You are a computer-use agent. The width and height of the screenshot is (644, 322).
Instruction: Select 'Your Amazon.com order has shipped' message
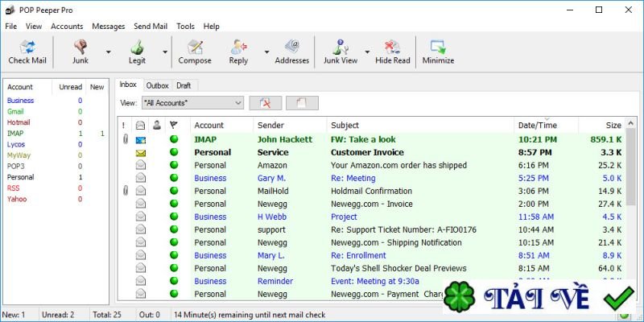click(x=398, y=166)
